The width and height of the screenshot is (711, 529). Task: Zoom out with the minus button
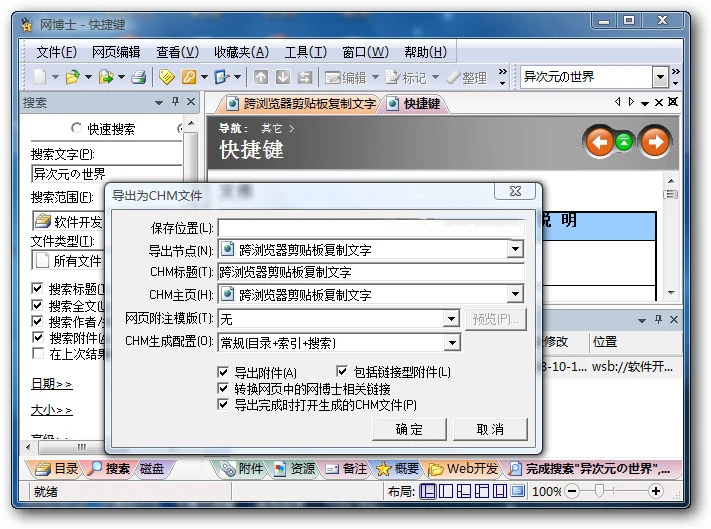pos(572,491)
